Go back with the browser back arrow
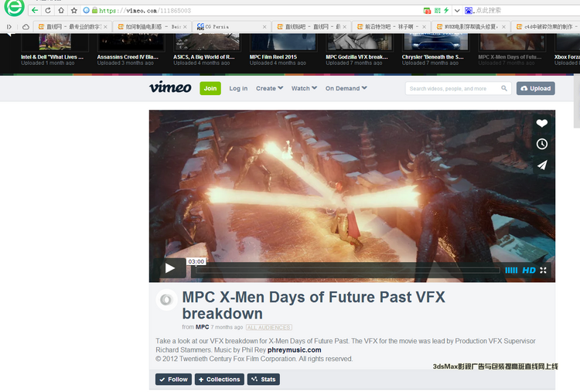Screen dimensions: 580x392 pos(35,10)
